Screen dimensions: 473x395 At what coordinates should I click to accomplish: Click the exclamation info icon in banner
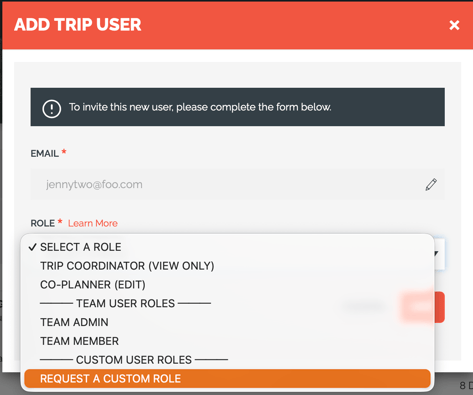52,109
